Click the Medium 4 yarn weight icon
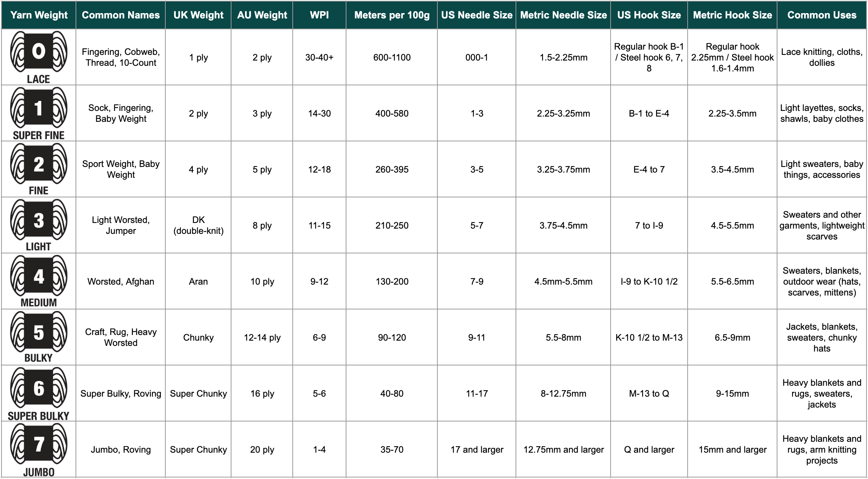This screenshot has width=868, height=479. coord(39,282)
